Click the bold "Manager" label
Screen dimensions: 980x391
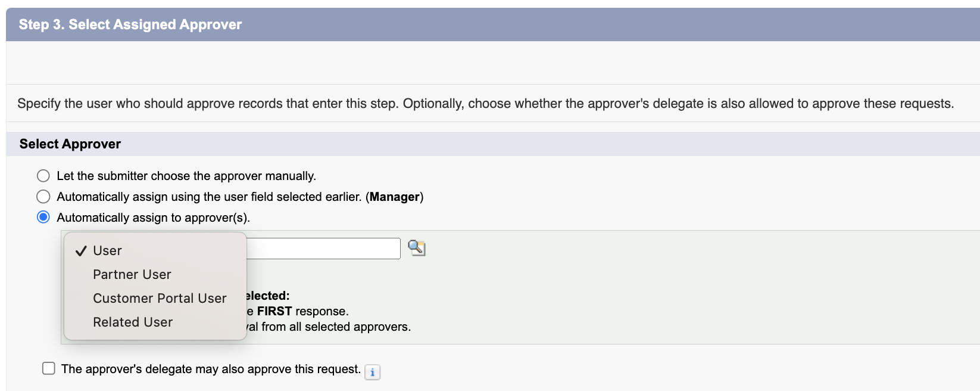point(395,197)
